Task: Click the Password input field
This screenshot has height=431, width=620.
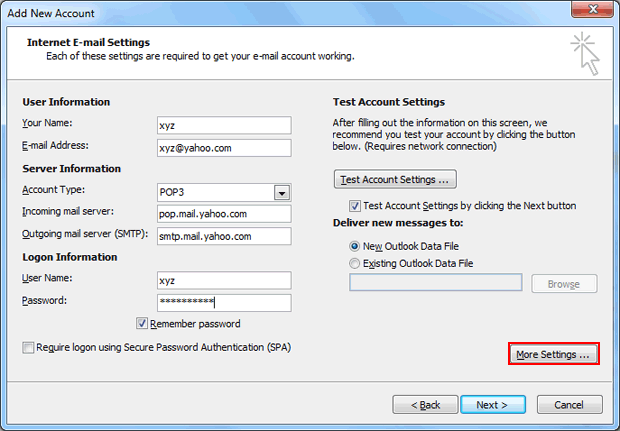Action: click(x=224, y=302)
